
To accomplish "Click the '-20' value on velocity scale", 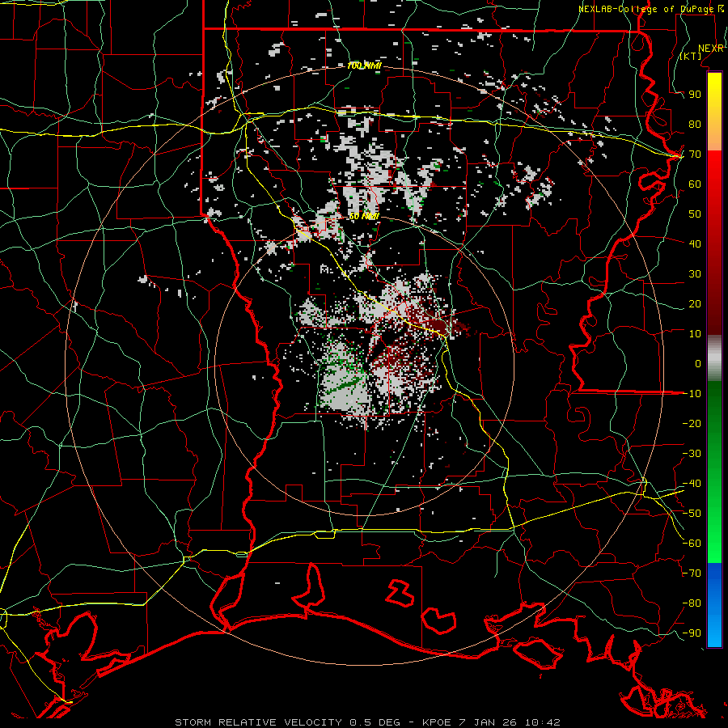I will click(x=692, y=423).
